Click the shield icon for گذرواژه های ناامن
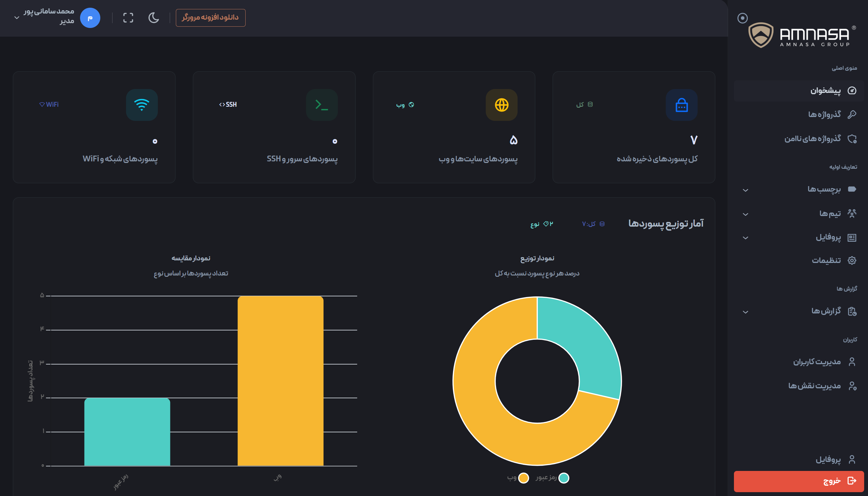The width and height of the screenshot is (868, 496). [x=852, y=139]
